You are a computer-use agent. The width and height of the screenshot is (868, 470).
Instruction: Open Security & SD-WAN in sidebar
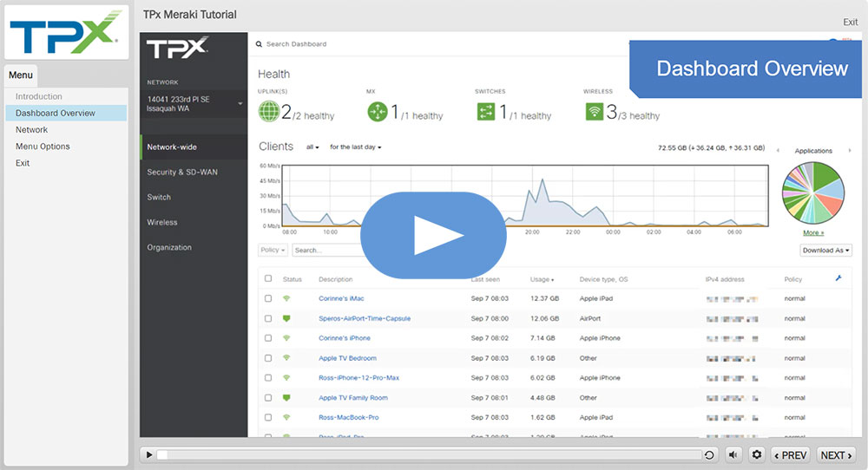pyautogui.click(x=182, y=173)
